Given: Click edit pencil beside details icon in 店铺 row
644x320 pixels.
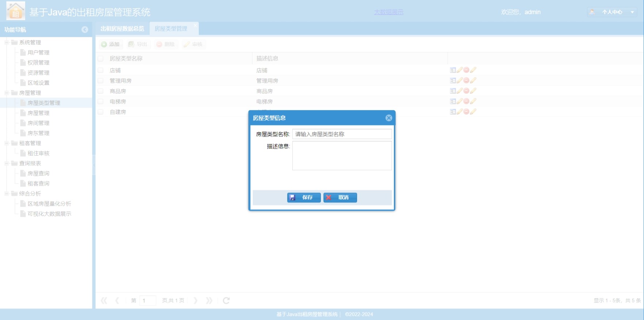Looking at the screenshot, I should coord(460,70).
